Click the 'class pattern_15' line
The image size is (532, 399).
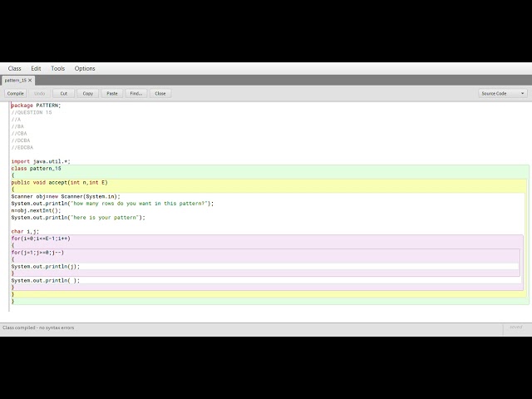[x=37, y=169]
